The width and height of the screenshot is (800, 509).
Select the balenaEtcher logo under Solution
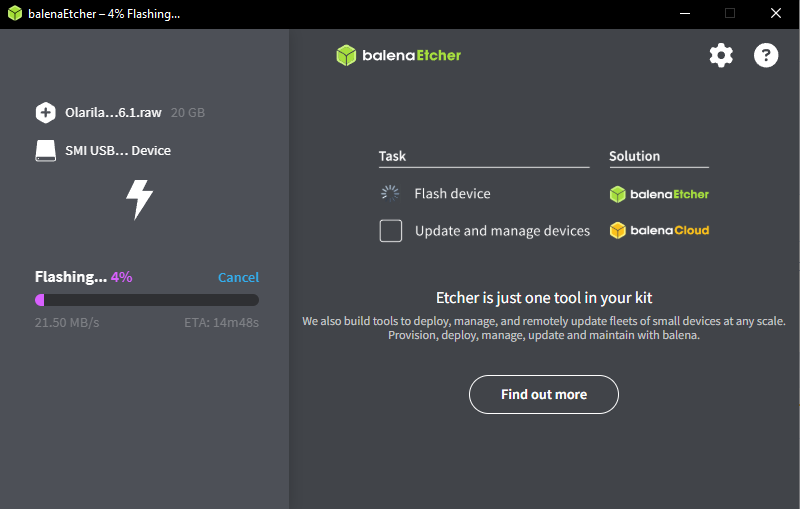click(x=659, y=194)
